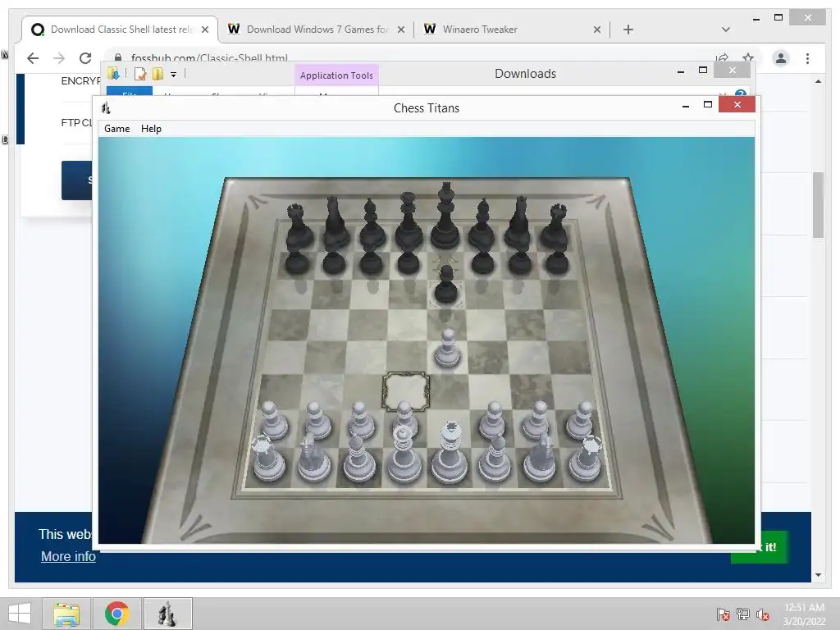Select the white bishop next to queen

[x=359, y=457]
